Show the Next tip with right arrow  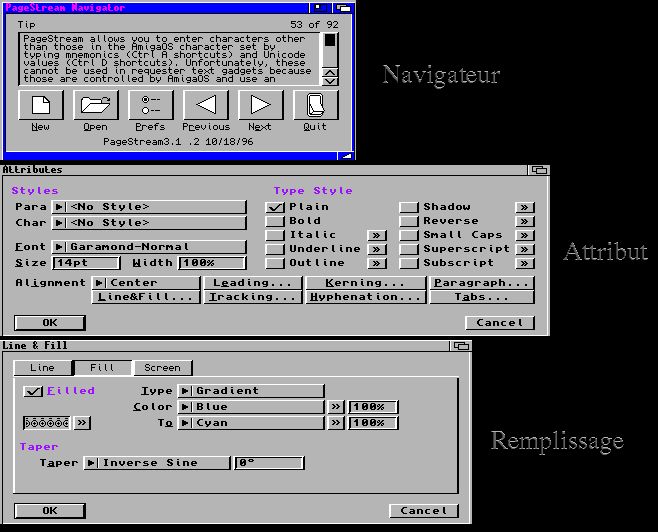(x=261, y=105)
